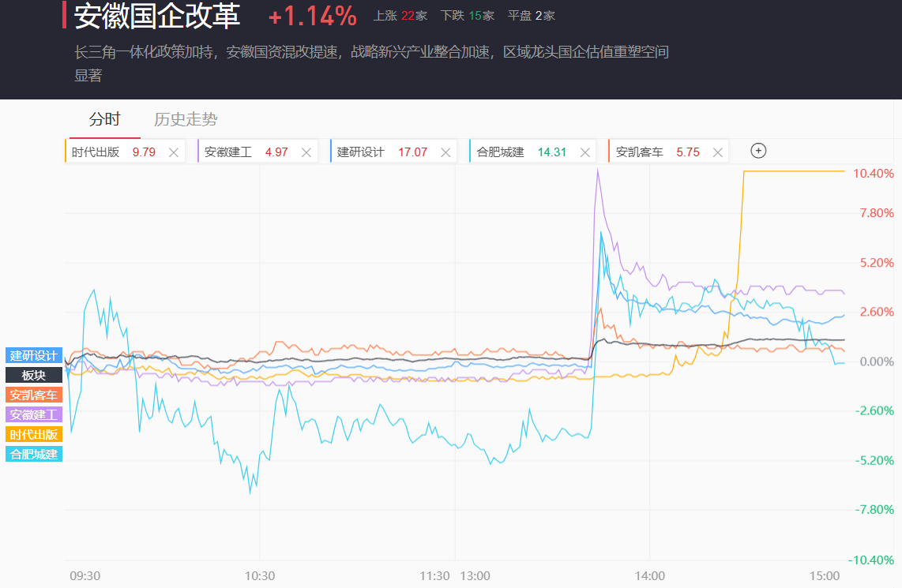Screen dimensions: 902x588
Task: Click the plus icon to add stock
Action: click(x=758, y=151)
